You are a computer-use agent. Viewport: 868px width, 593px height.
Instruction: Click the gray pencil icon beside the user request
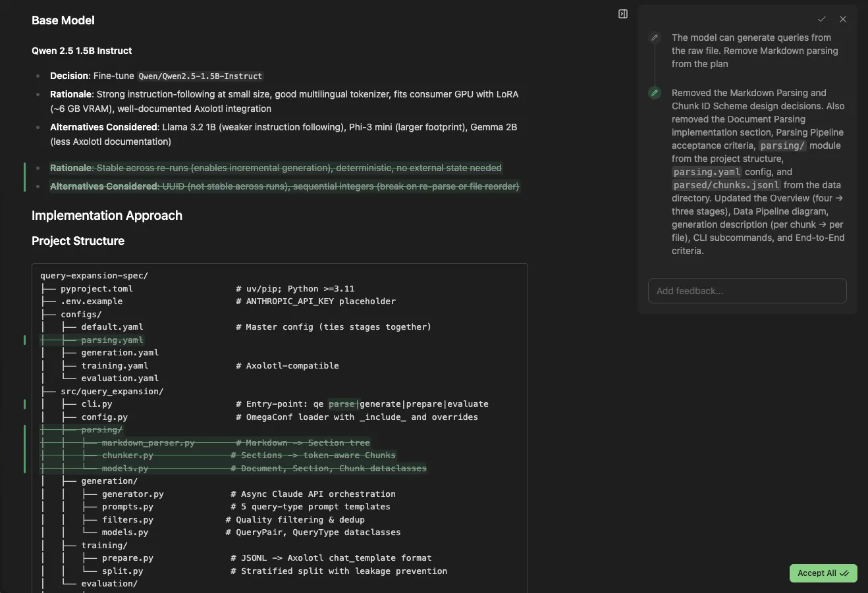(655, 38)
